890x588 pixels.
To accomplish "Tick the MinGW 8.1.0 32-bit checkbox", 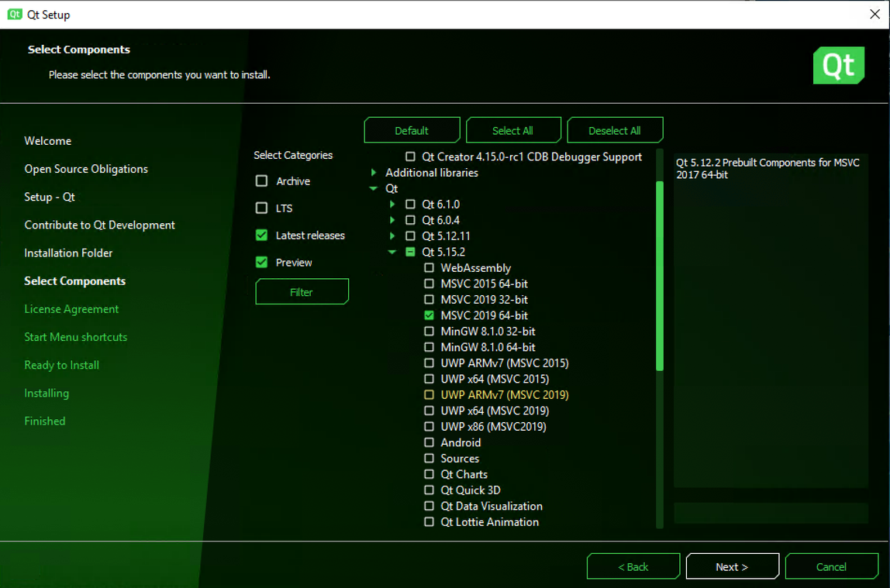I will [429, 331].
